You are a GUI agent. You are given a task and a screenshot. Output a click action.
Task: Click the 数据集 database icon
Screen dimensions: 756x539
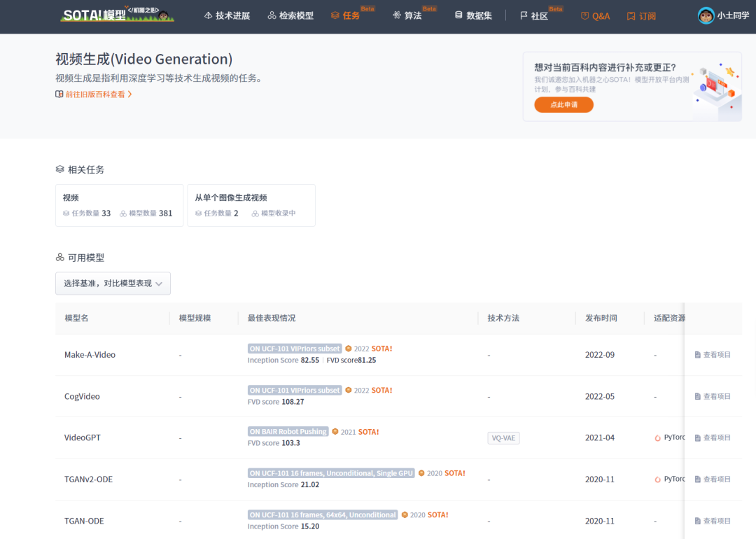point(458,15)
